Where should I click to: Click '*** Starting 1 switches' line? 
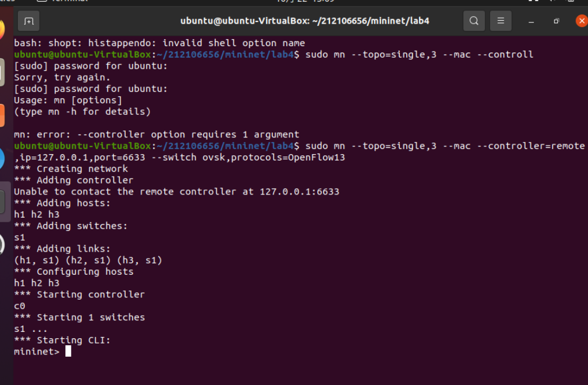[79, 317]
